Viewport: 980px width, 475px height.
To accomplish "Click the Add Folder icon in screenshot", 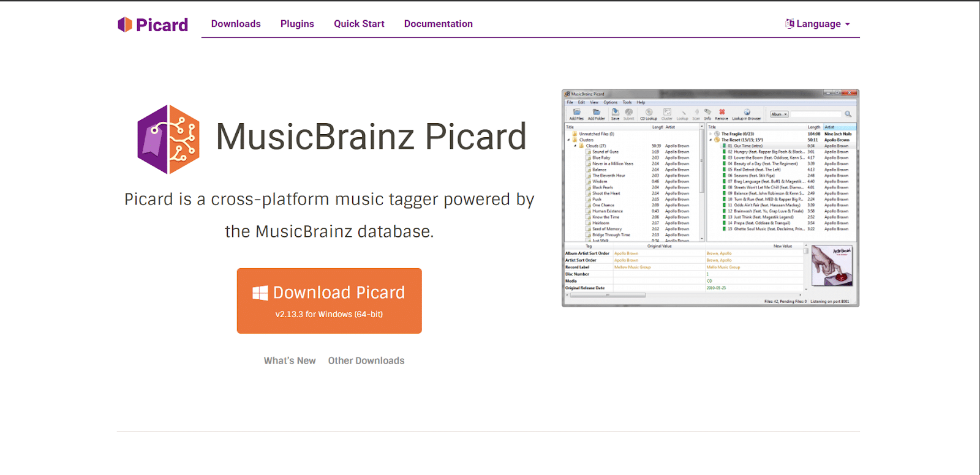I will (596, 114).
